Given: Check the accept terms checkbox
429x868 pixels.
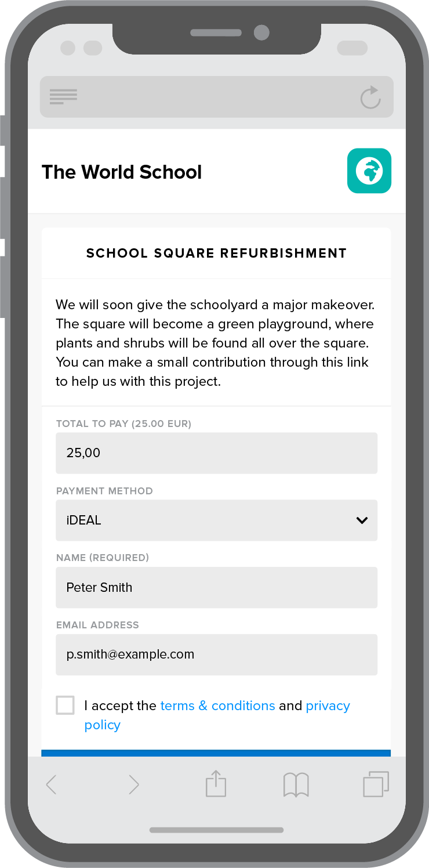Looking at the screenshot, I should click(x=66, y=706).
